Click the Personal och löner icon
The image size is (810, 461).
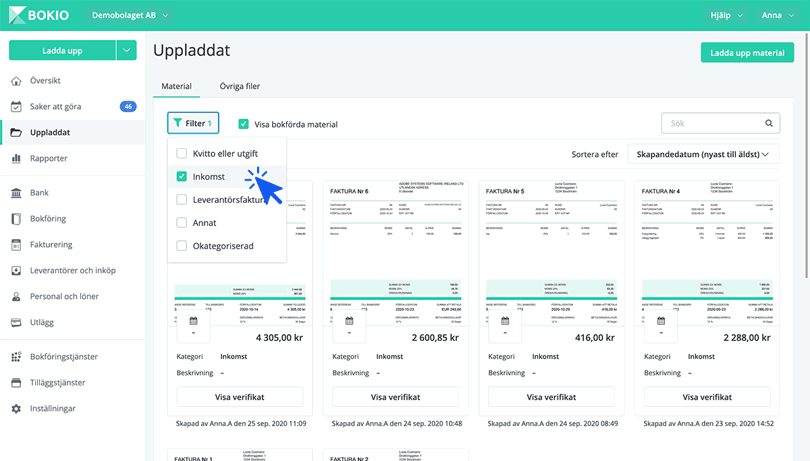(x=16, y=297)
